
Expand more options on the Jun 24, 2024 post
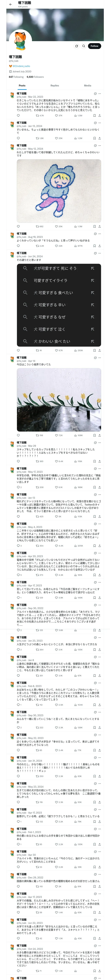coord(100,253)
